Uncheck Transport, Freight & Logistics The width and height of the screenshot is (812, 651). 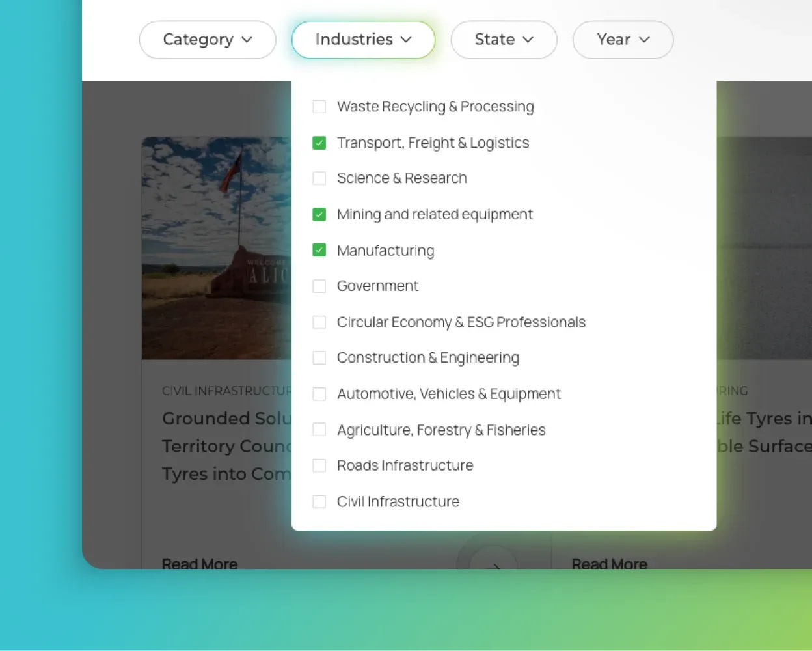click(319, 143)
